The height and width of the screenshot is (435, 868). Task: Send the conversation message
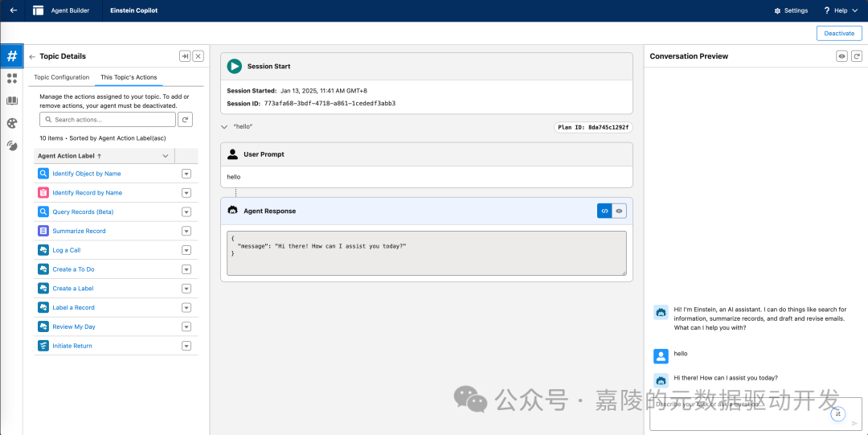coord(854,424)
